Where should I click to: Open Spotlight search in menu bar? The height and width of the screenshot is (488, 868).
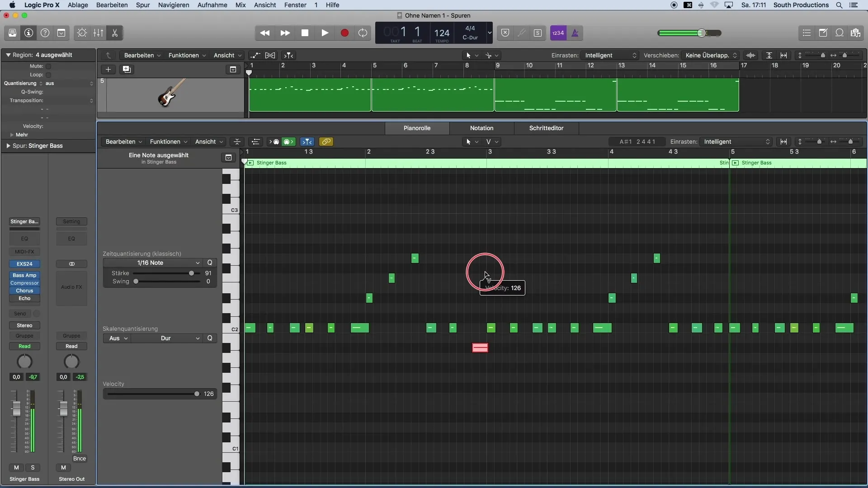839,5
